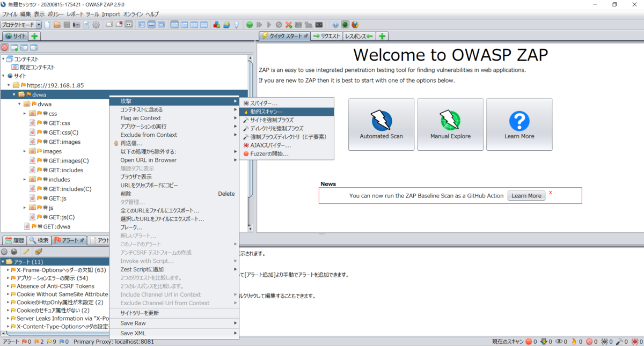Click the green circle break toggle icon
Viewport: 644px width, 346px height.
(x=250, y=25)
